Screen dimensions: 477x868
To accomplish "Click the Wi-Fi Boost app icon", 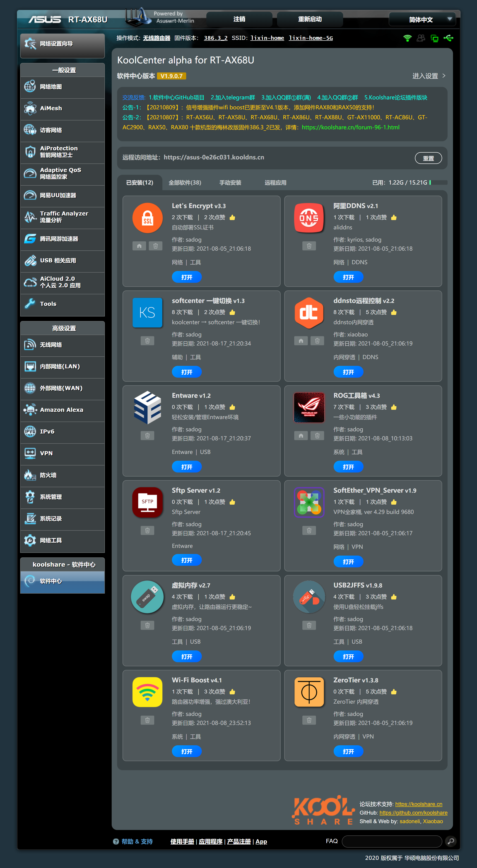I will 147,692.
